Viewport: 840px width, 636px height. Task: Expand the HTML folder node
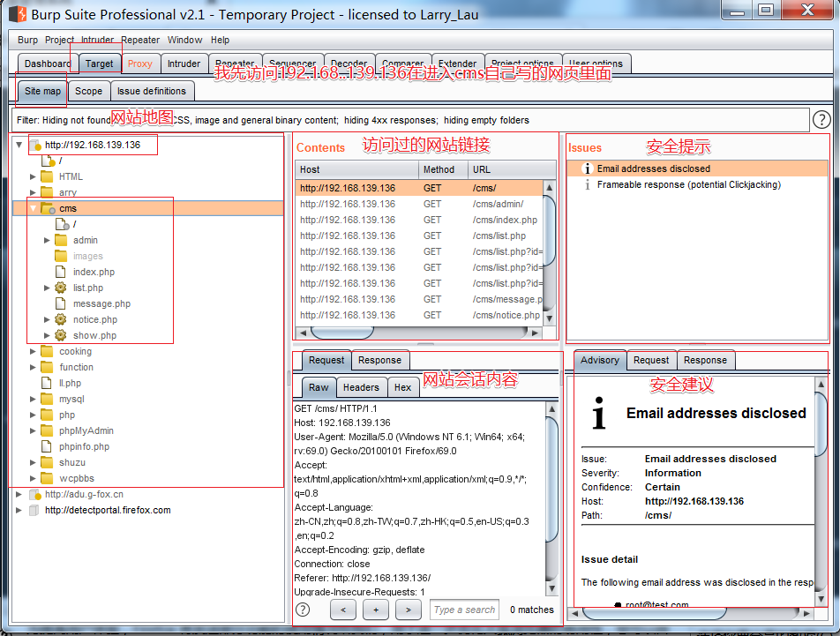[x=33, y=176]
